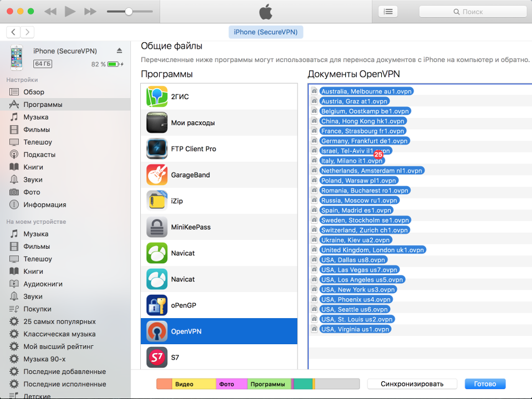Select the green Navicat app icon

[x=157, y=253]
